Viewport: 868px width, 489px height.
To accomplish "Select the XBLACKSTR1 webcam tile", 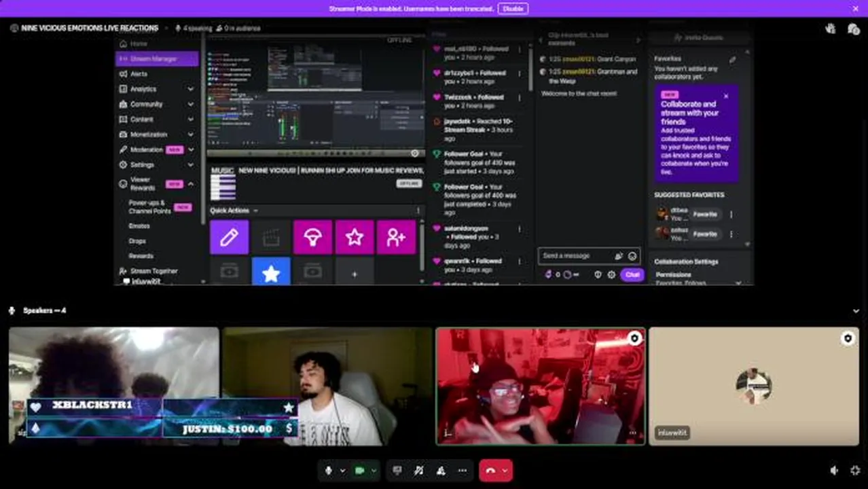I will coord(114,386).
